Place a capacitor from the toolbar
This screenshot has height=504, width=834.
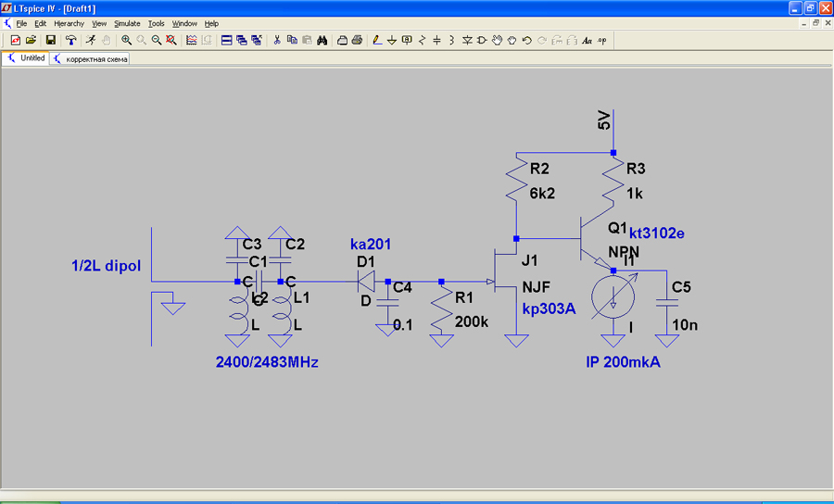(x=436, y=41)
